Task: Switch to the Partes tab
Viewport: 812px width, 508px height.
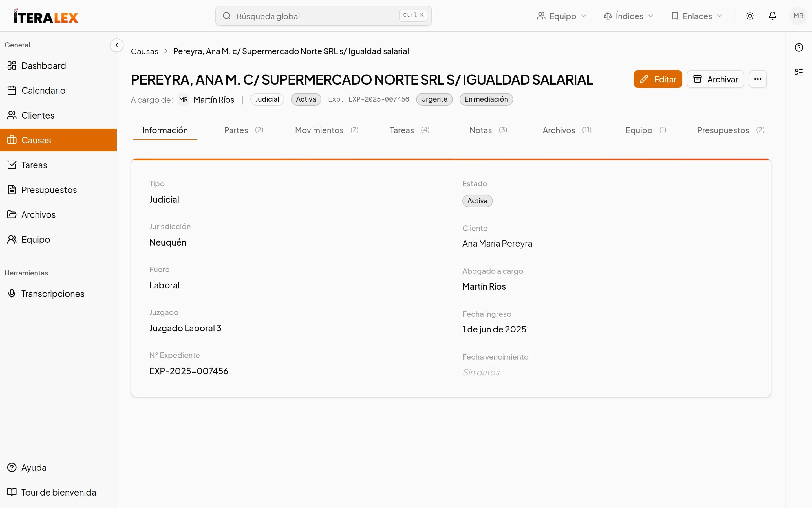Action: pyautogui.click(x=244, y=130)
